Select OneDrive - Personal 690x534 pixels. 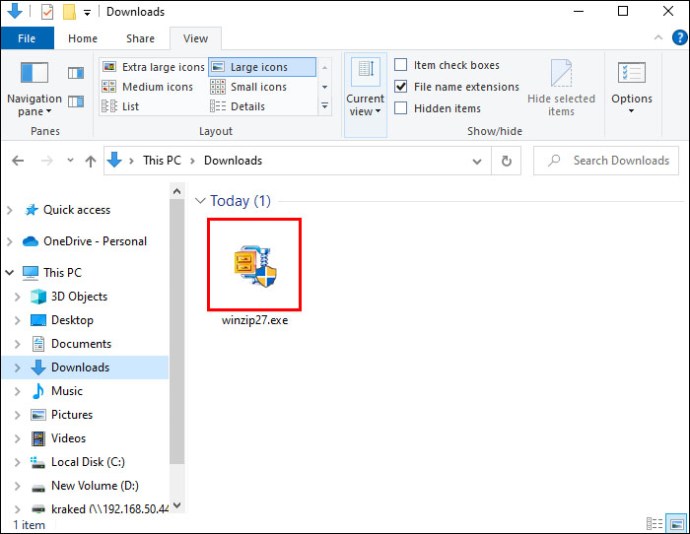[95, 241]
